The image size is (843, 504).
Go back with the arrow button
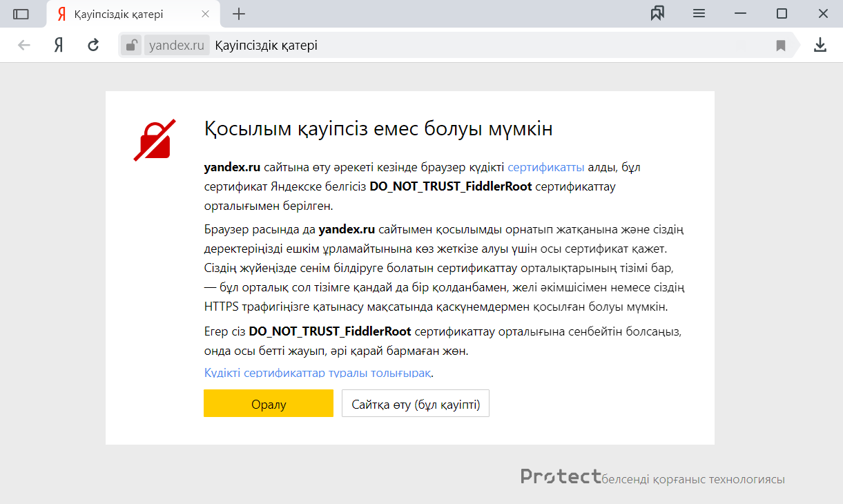pos(24,46)
